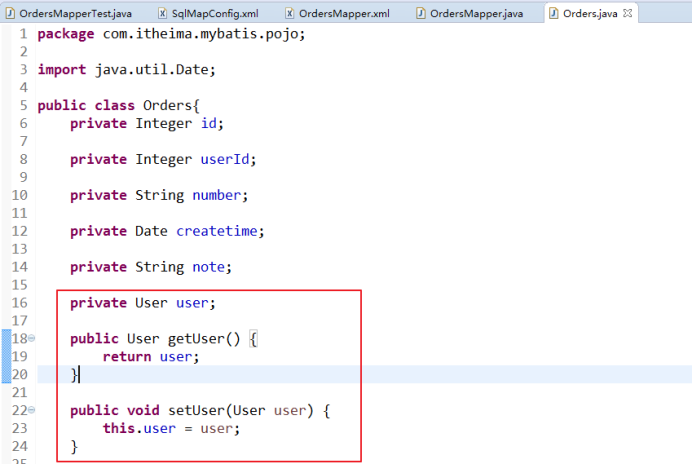The width and height of the screenshot is (693, 464).
Task: Click the Date type on line 12
Action: pyautogui.click(x=151, y=231)
